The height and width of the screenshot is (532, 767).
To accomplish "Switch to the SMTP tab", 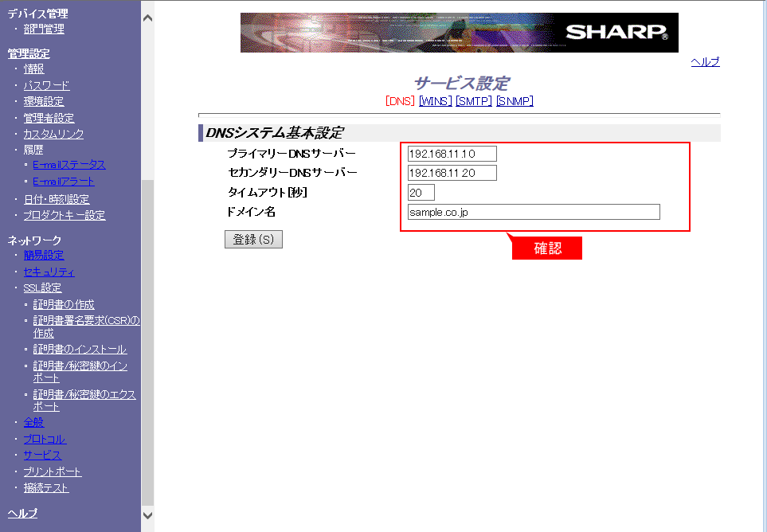I will coord(473,101).
